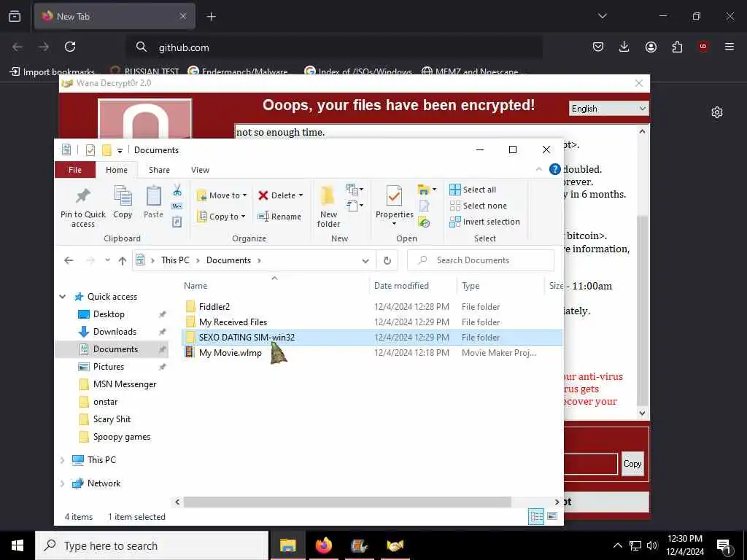Open Downloads in Quick access
The image size is (747, 560).
click(x=115, y=332)
